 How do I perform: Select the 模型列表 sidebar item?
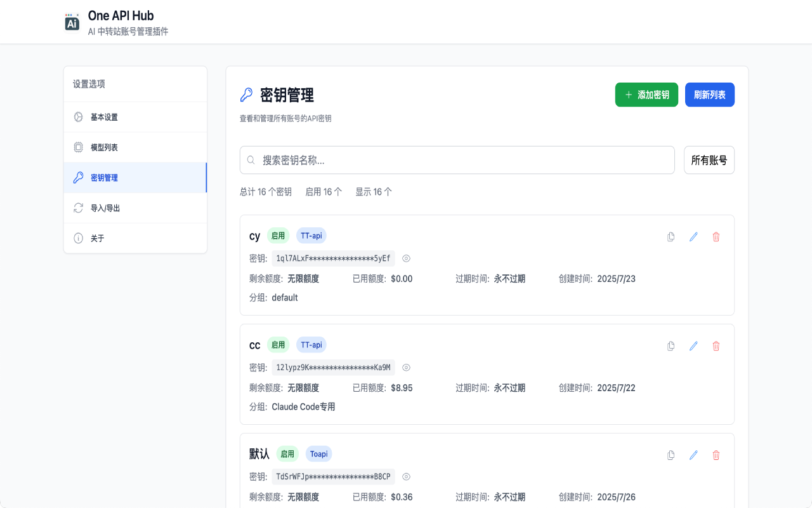[x=105, y=147]
